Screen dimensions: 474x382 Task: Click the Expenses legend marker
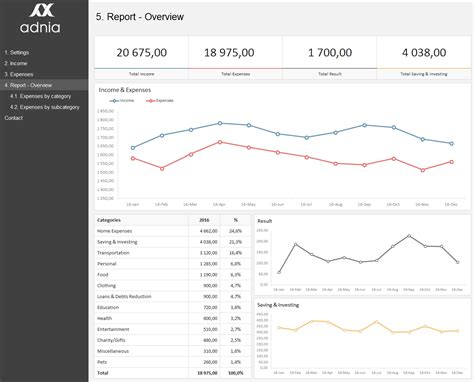pyautogui.click(x=151, y=101)
